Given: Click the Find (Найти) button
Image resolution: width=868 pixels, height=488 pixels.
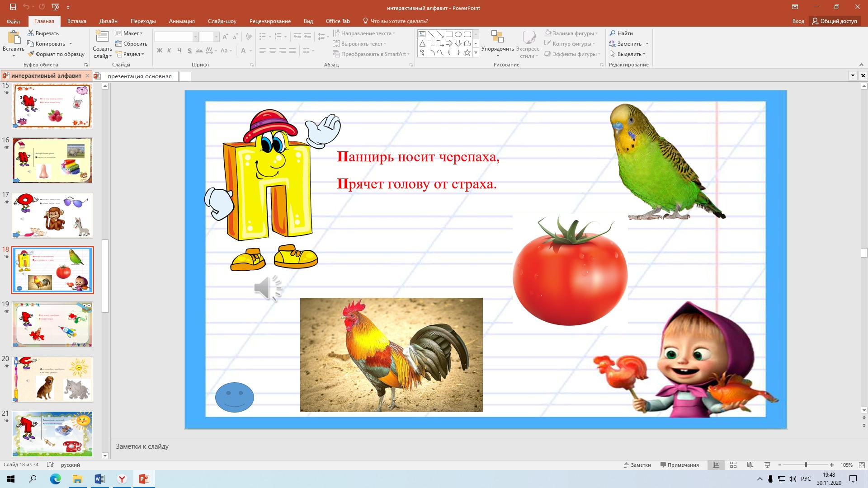Looking at the screenshot, I should 621,33.
